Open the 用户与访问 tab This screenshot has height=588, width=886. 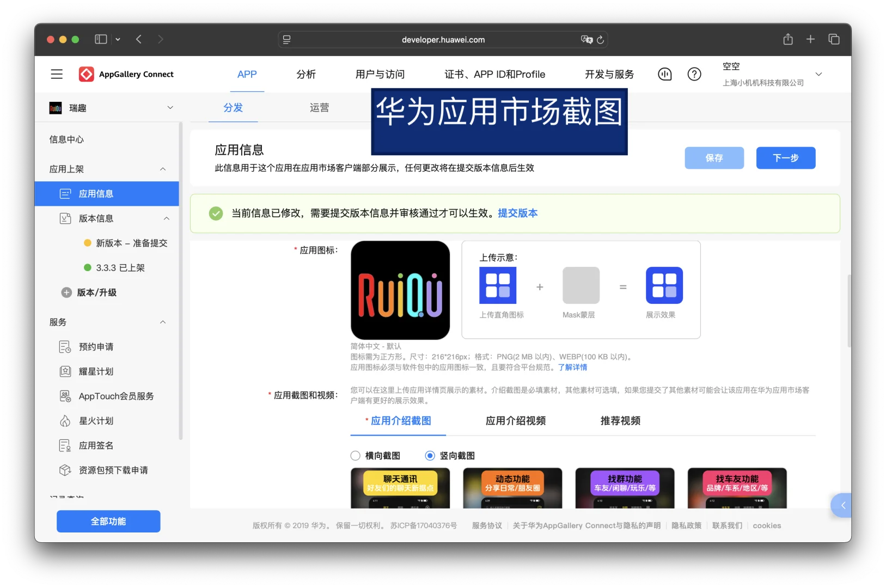coord(380,75)
